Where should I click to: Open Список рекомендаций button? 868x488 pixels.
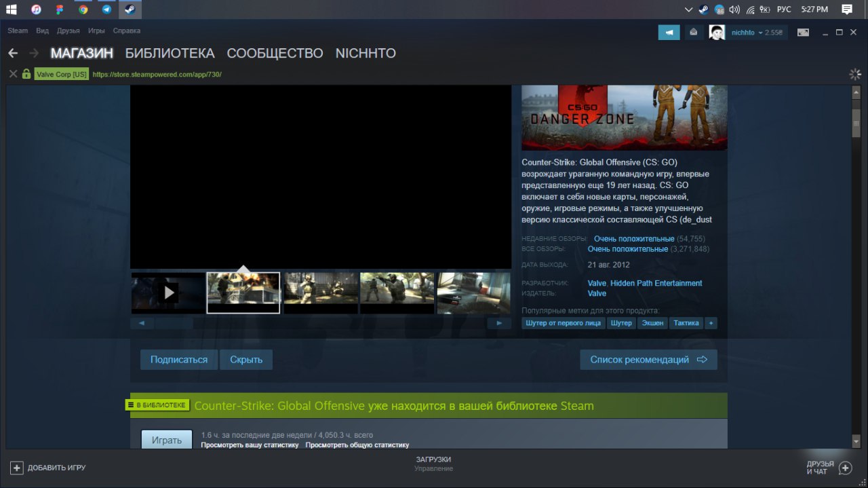(648, 360)
